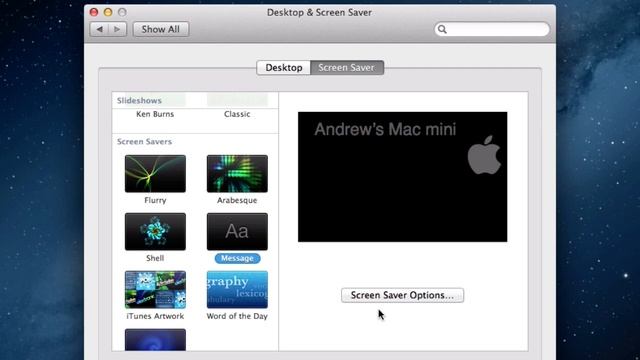The width and height of the screenshot is (640, 360).
Task: Choose the Arabesque screen saver thumbnail
Action: click(237, 173)
